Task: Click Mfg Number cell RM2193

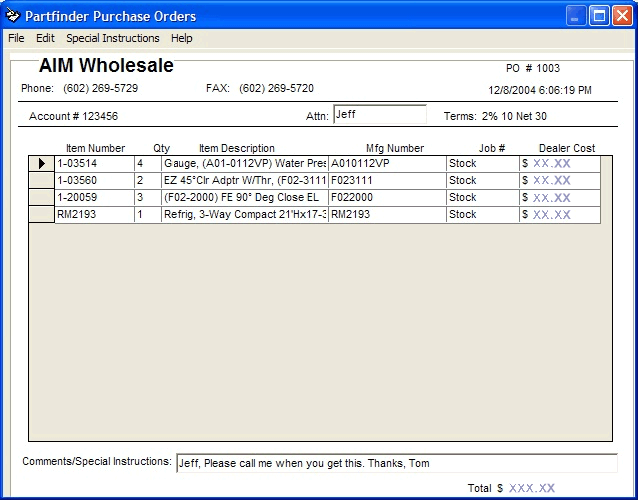Action: [387, 214]
